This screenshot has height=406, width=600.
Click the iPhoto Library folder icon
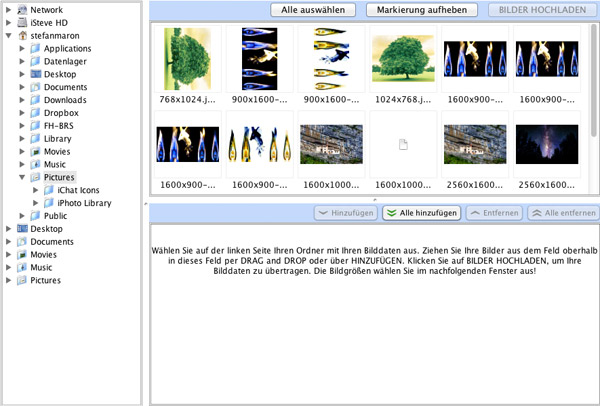49,203
